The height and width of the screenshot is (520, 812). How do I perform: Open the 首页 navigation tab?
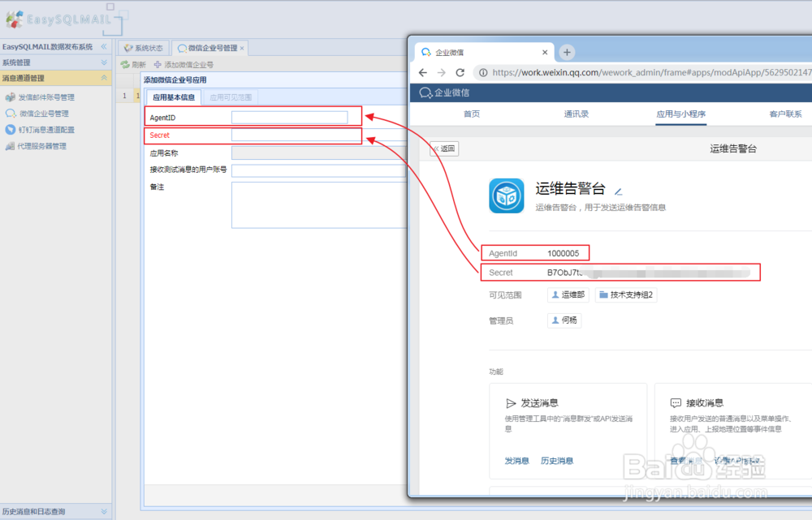pyautogui.click(x=471, y=114)
